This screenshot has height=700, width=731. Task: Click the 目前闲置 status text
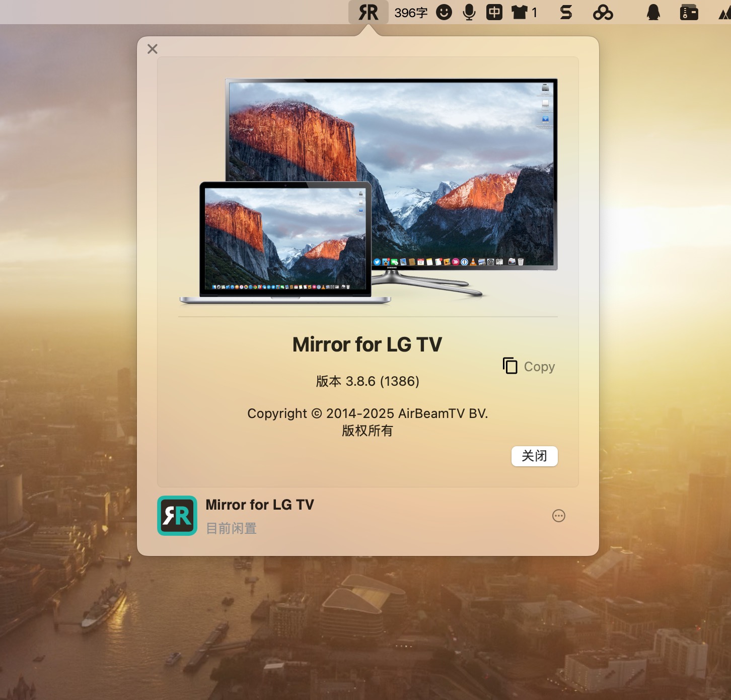point(232,528)
